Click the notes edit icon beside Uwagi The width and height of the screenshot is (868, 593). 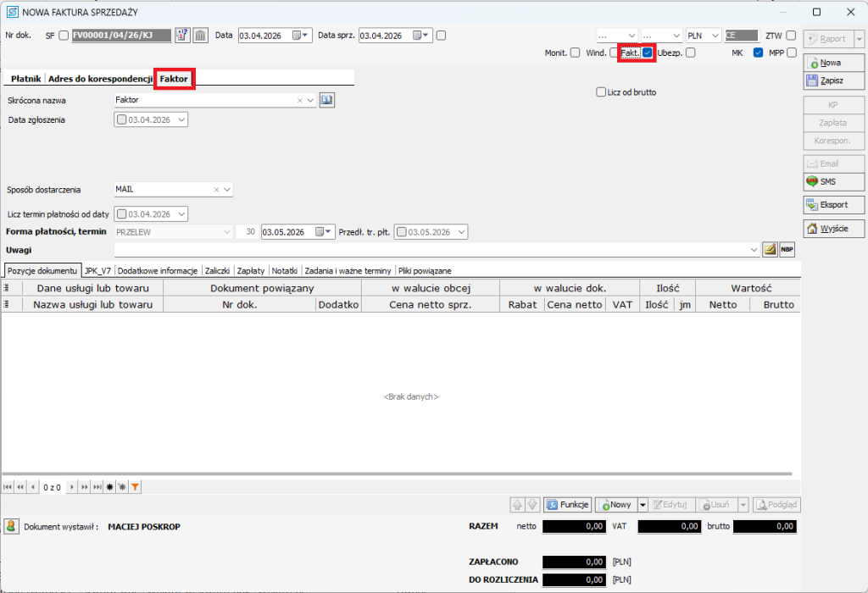(x=771, y=249)
